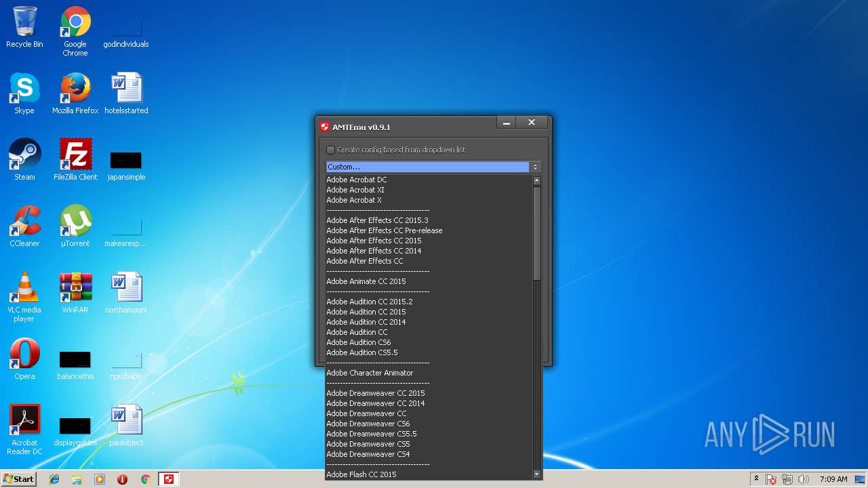868x488 pixels.
Task: Open FileZilla Client desktop shortcut
Action: 75,160
